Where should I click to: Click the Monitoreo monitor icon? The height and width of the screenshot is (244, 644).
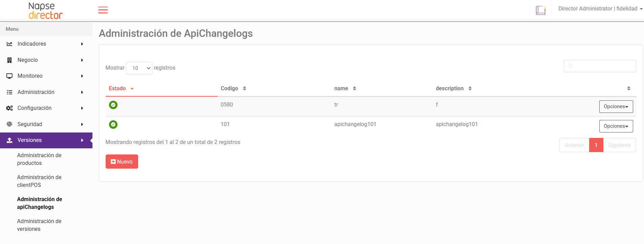pyautogui.click(x=9, y=76)
